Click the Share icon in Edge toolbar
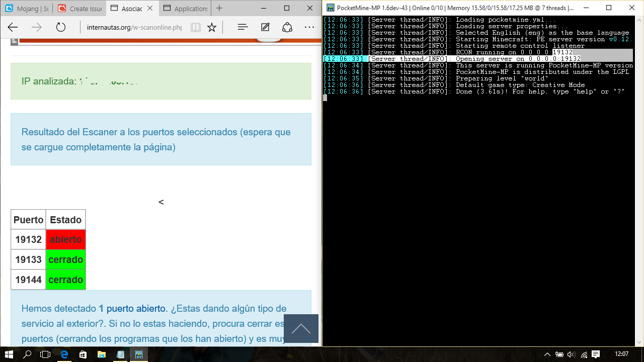This screenshot has height=362, width=644. [x=287, y=28]
